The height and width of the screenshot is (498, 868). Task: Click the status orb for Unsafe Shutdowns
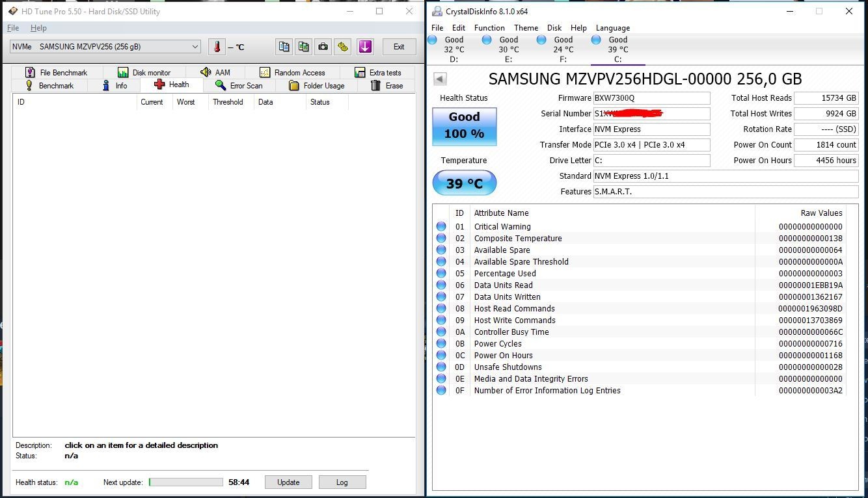click(441, 367)
